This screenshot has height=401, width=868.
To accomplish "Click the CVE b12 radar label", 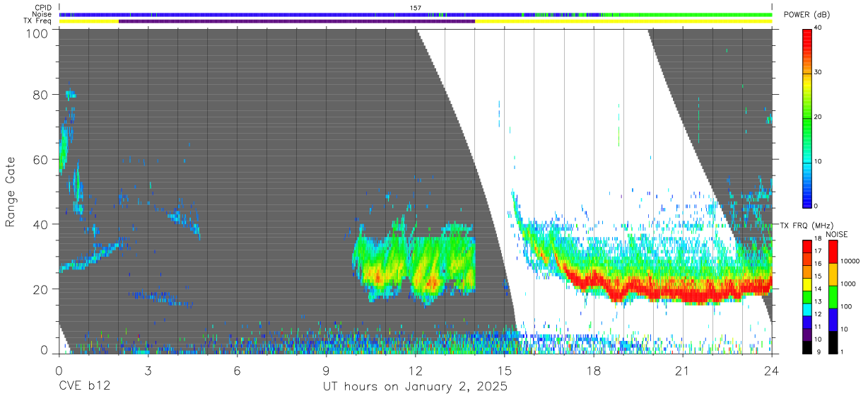I will tap(84, 387).
